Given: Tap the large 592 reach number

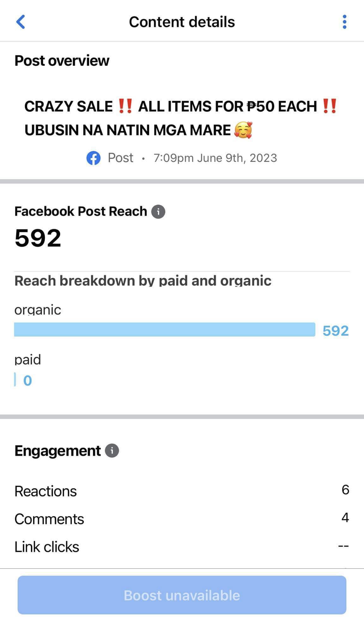Looking at the screenshot, I should pyautogui.click(x=38, y=238).
